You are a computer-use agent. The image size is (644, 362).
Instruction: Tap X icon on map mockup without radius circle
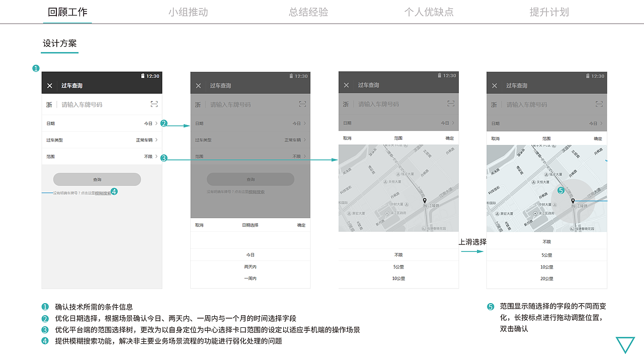coord(346,85)
